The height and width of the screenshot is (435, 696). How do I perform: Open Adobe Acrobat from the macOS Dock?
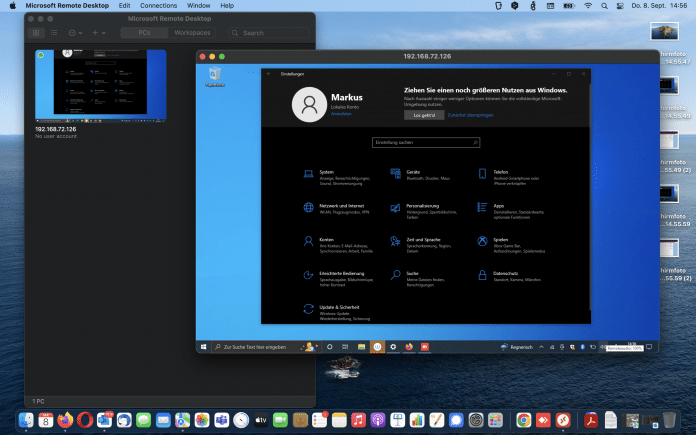coord(591,420)
